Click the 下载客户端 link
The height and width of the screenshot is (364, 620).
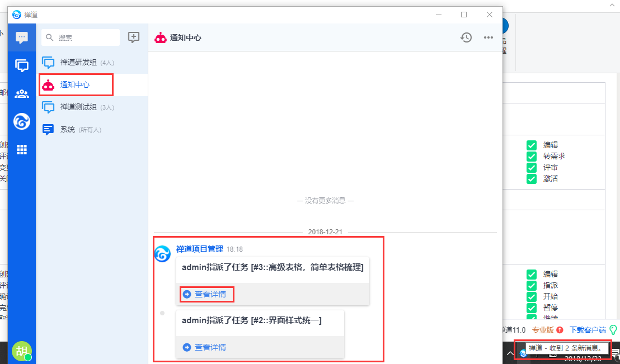[x=588, y=330]
